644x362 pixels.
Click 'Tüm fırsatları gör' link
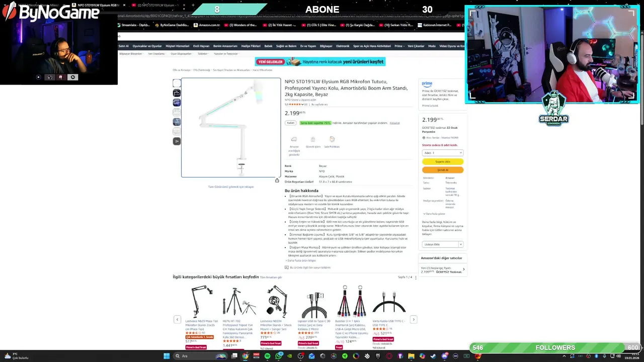[x=271, y=278]
